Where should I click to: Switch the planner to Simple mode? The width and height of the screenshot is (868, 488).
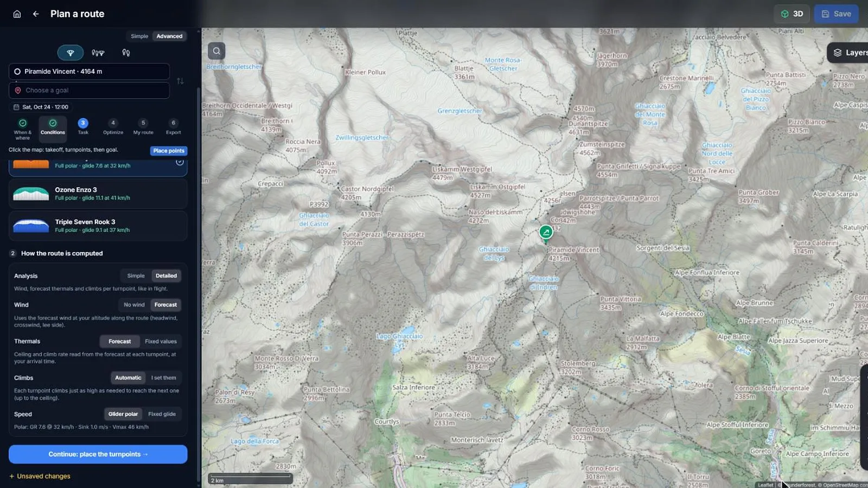click(x=139, y=36)
